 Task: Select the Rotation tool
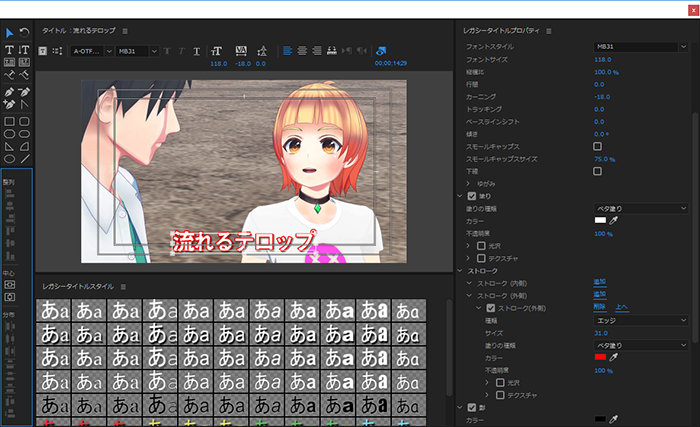(x=25, y=33)
